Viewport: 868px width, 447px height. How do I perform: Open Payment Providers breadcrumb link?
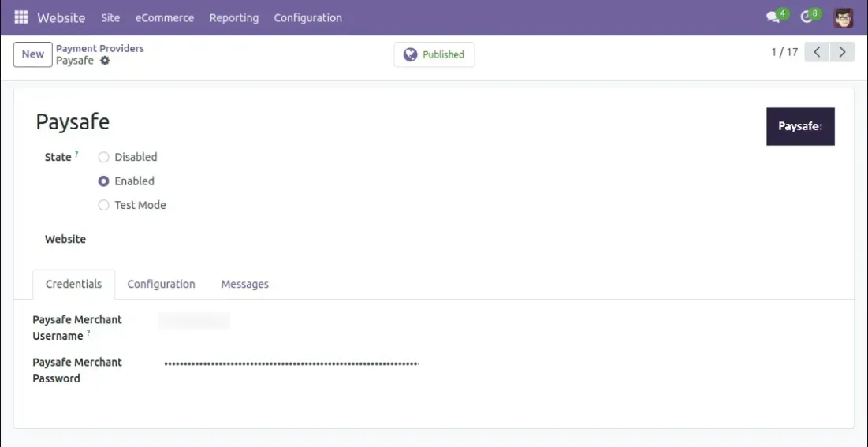(99, 48)
